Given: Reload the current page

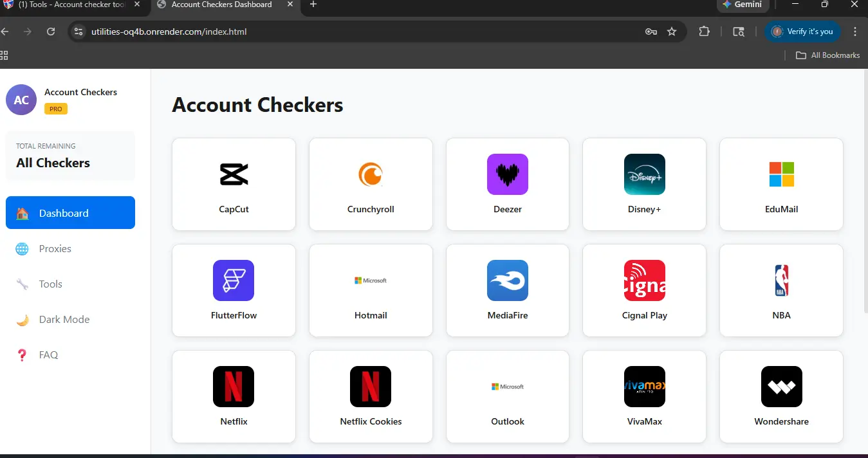Looking at the screenshot, I should (51, 32).
